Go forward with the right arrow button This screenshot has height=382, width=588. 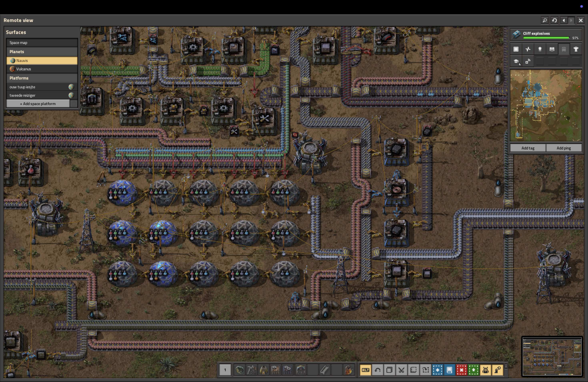571,20
